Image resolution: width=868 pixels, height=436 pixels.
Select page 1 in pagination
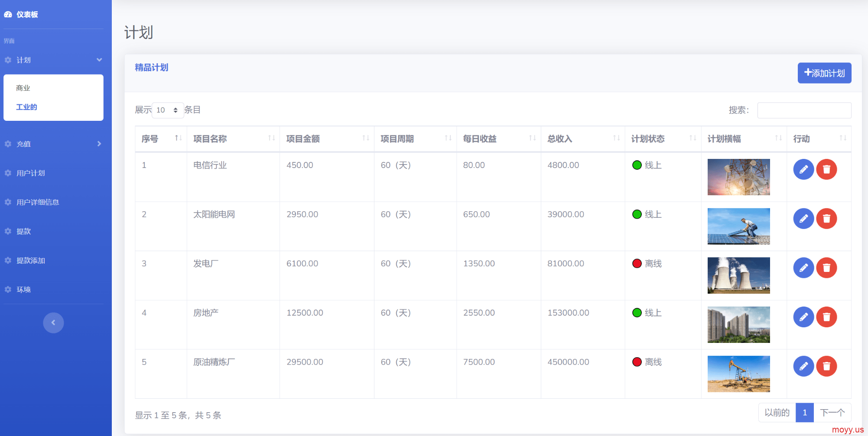[805, 413]
